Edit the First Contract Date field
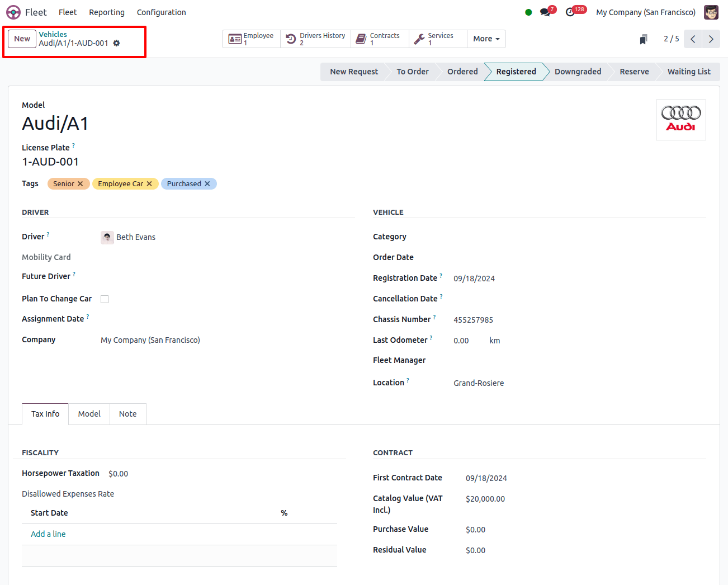728x585 pixels. (486, 478)
